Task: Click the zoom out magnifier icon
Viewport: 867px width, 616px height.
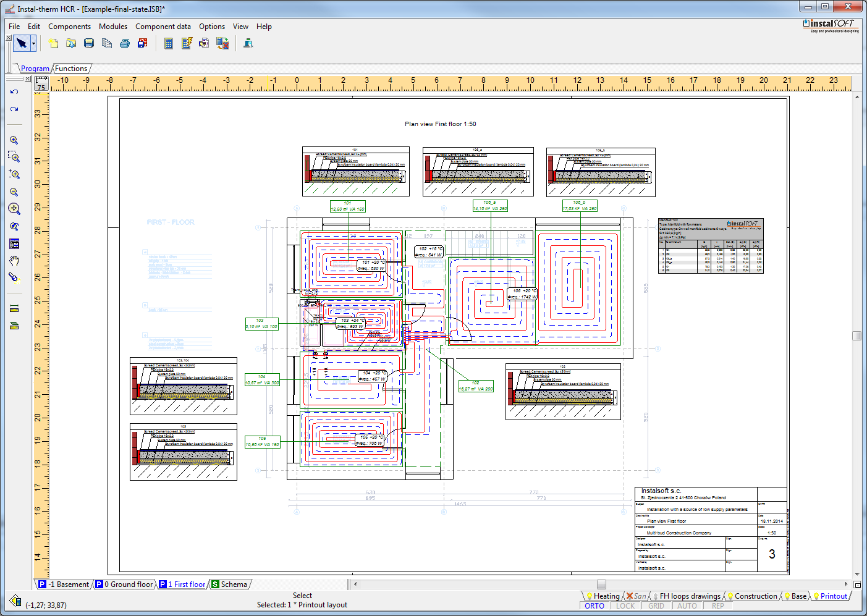Action: [14, 192]
